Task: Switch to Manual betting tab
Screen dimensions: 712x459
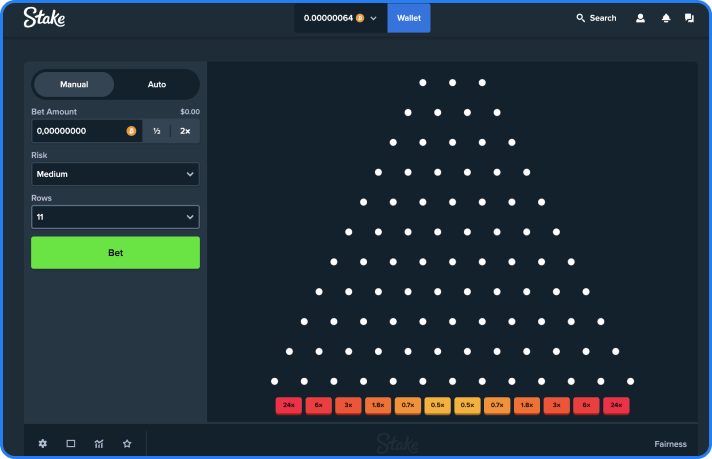Action: click(74, 84)
